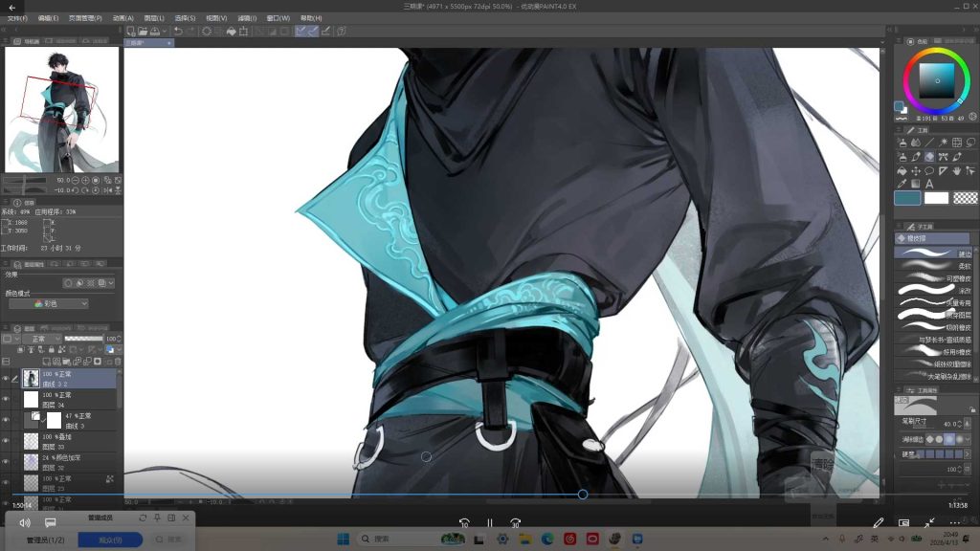
Task: Click the navigator thumbnail preview
Action: (x=62, y=109)
